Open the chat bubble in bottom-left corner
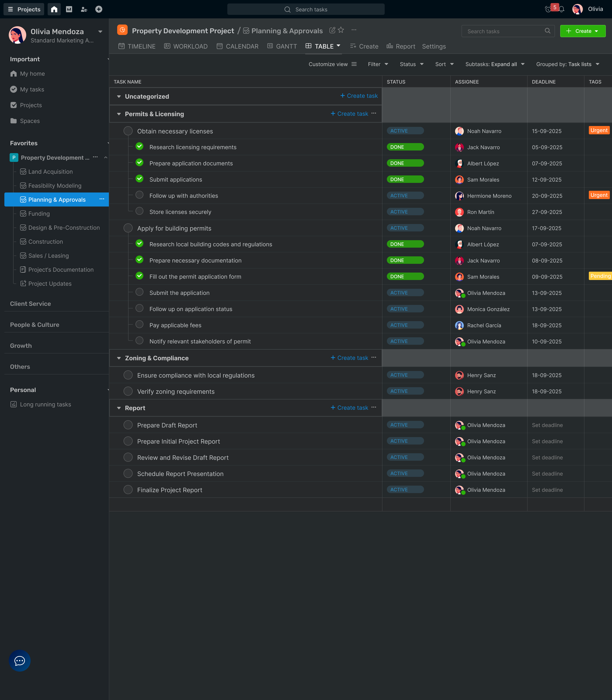This screenshot has height=700, width=612. tap(19, 660)
